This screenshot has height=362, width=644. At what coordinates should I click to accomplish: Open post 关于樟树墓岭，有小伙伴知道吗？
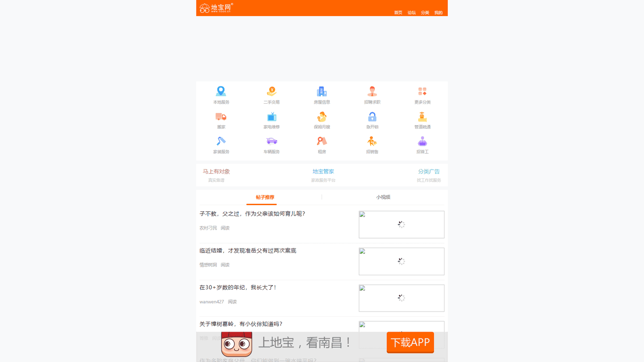point(241,324)
